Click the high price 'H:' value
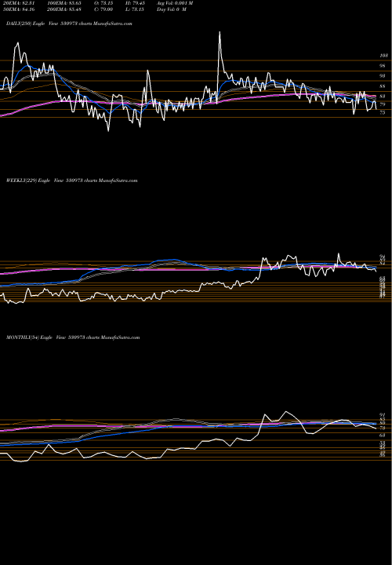The height and width of the screenshot is (565, 392). point(136,3)
